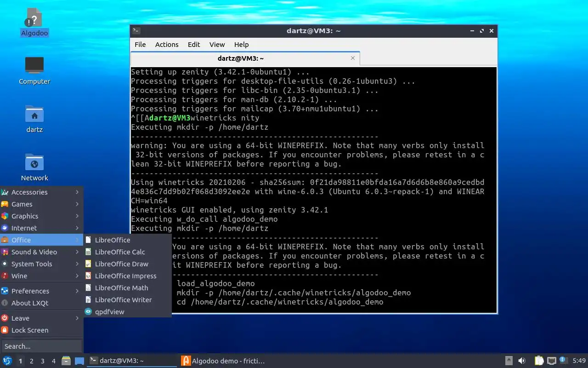Switch to virtual desktop 3
Screen dimensions: 588x368
coord(43,361)
